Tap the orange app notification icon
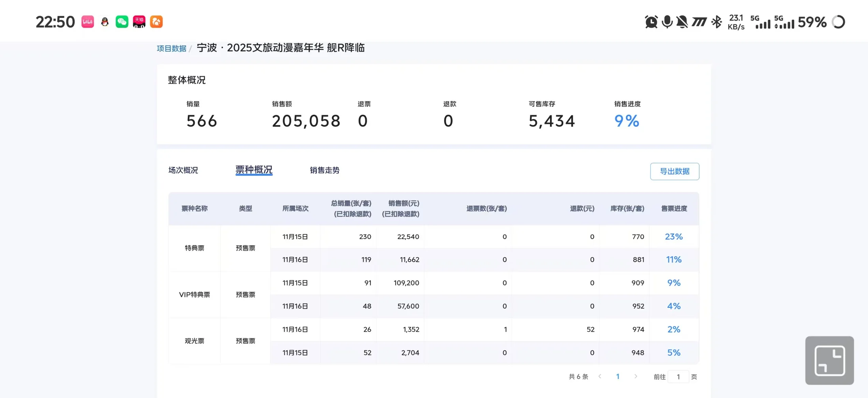The width and height of the screenshot is (868, 398). tap(156, 22)
